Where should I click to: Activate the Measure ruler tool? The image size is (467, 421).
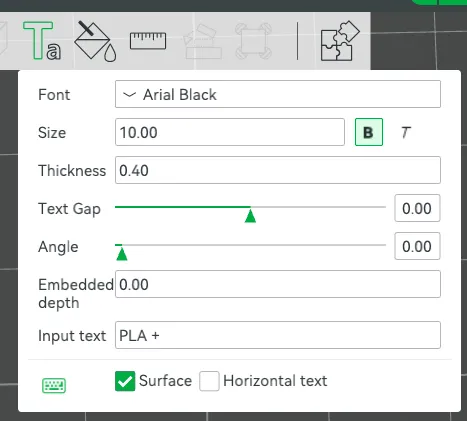pyautogui.click(x=148, y=41)
